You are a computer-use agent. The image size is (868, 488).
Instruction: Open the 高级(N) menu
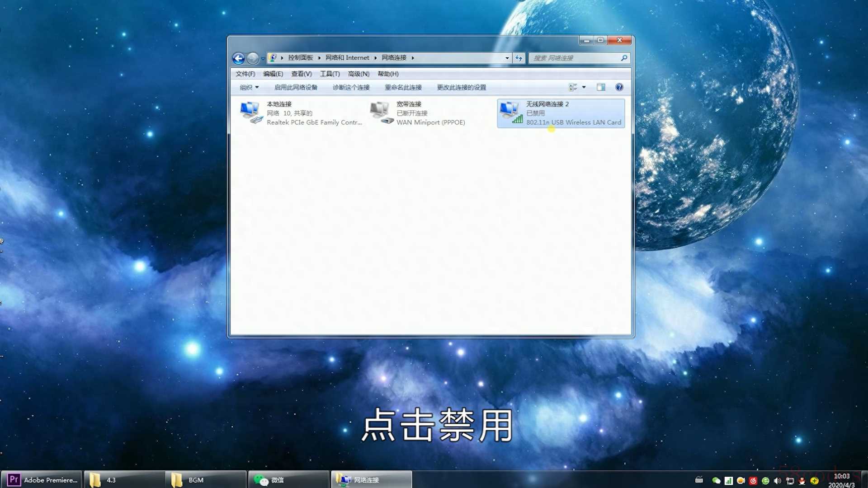point(359,74)
